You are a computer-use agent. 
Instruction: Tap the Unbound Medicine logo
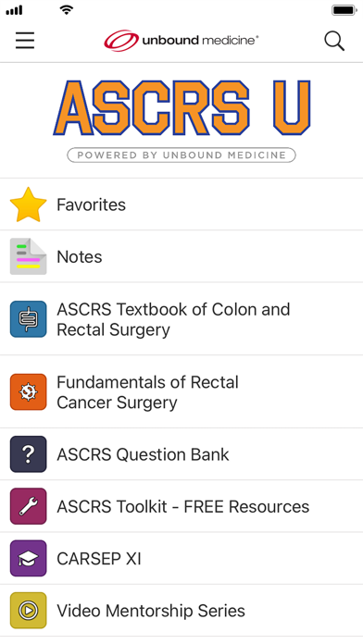(181, 41)
